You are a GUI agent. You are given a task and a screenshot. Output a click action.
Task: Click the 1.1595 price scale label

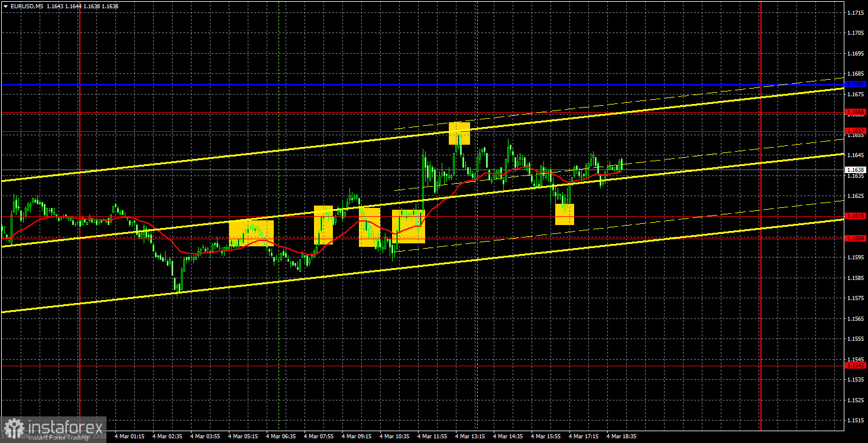click(856, 257)
